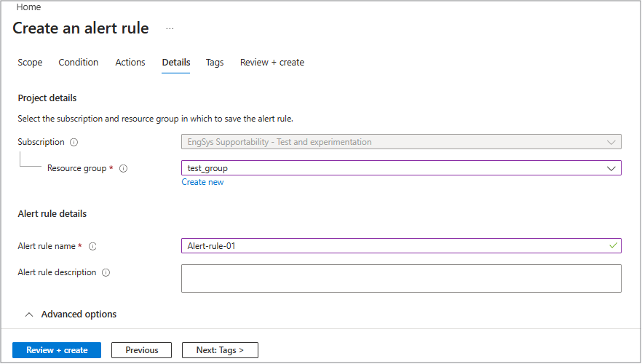Open the Resource group dropdown
Image resolution: width=642 pixels, height=364 pixels.
coord(400,168)
